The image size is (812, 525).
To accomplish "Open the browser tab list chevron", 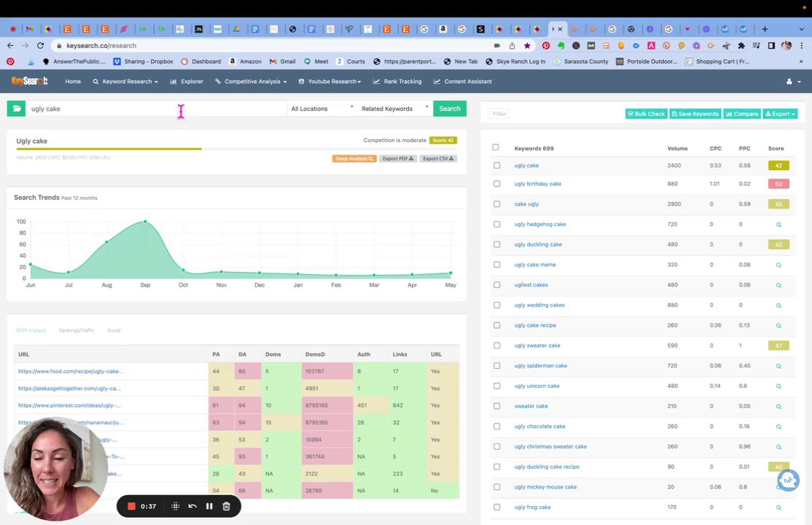I will pos(802,29).
